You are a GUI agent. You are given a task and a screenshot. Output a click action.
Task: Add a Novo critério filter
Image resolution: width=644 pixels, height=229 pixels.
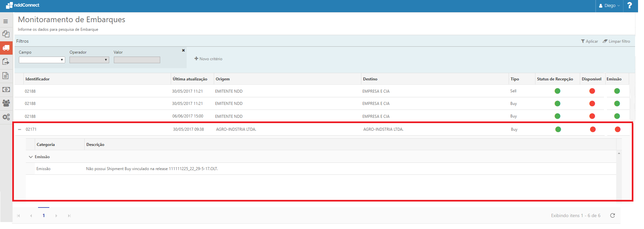(208, 59)
